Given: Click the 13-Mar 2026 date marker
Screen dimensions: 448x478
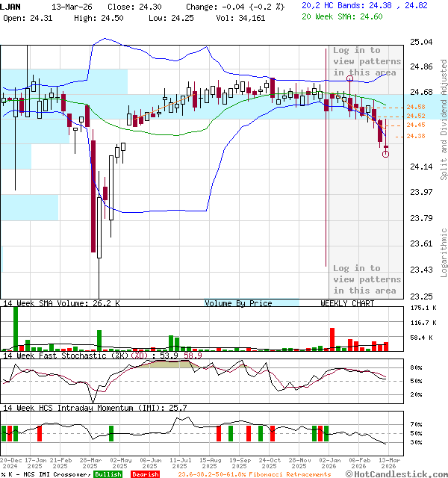Looking at the screenshot, I should click(x=389, y=463).
